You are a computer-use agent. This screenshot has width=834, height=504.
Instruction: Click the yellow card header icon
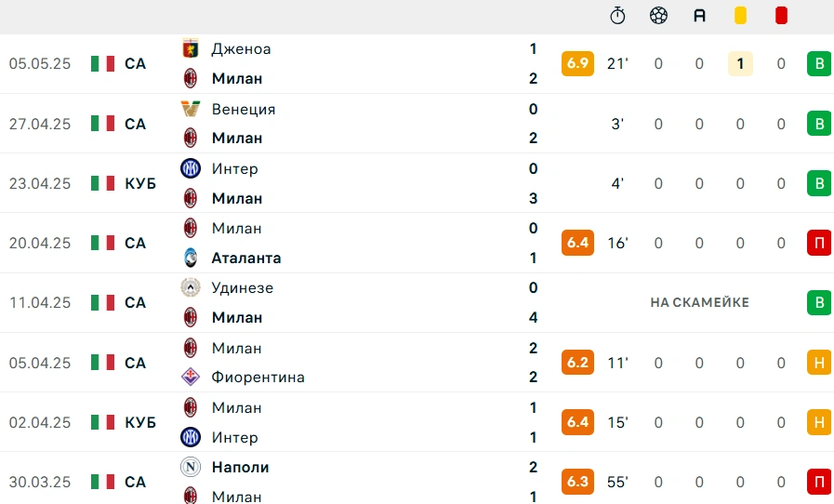[740, 16]
